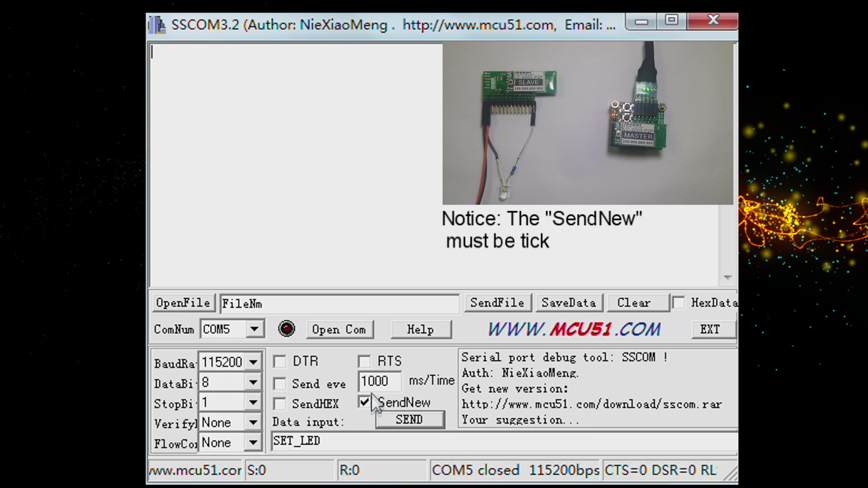Expand the ComNum COM5 dropdown
Screen dimensions: 868x488
(x=255, y=329)
